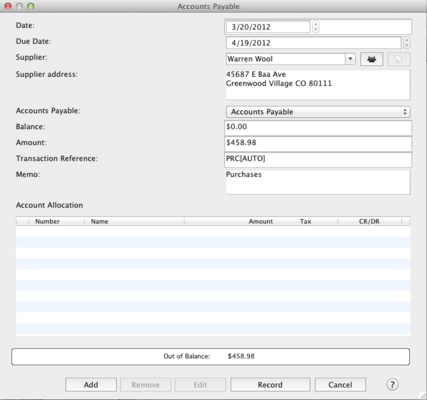Click the Due Date stepper arrows

[x=406, y=43]
